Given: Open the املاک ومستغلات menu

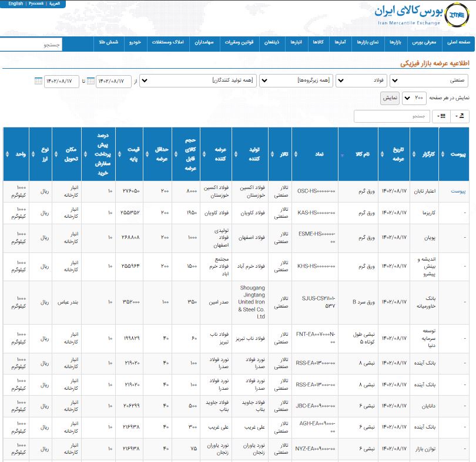Looking at the screenshot, I should click(x=168, y=42).
